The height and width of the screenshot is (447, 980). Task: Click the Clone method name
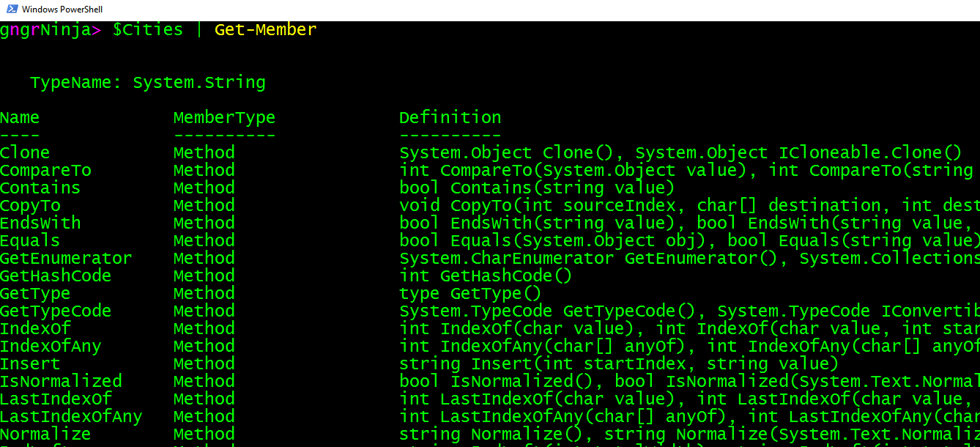click(25, 153)
